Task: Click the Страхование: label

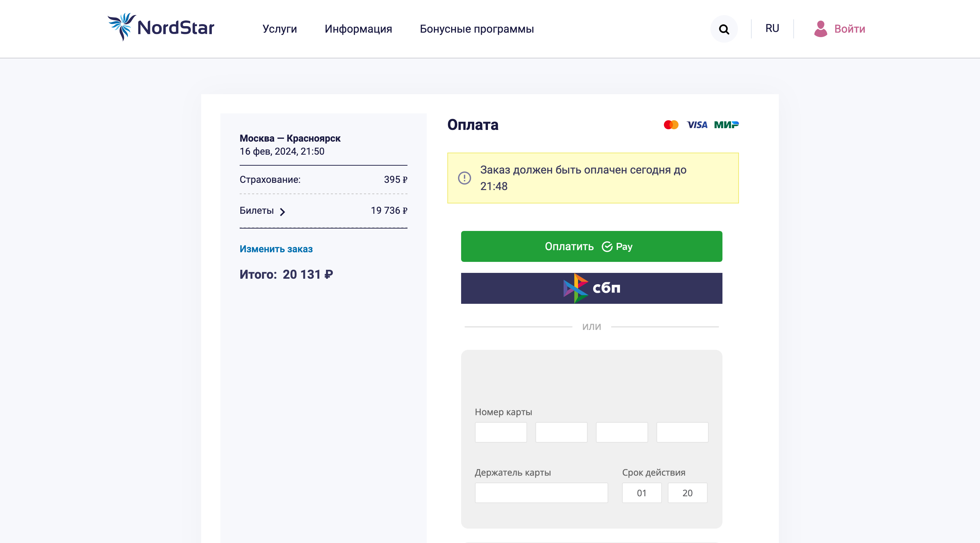Action: 270,179
